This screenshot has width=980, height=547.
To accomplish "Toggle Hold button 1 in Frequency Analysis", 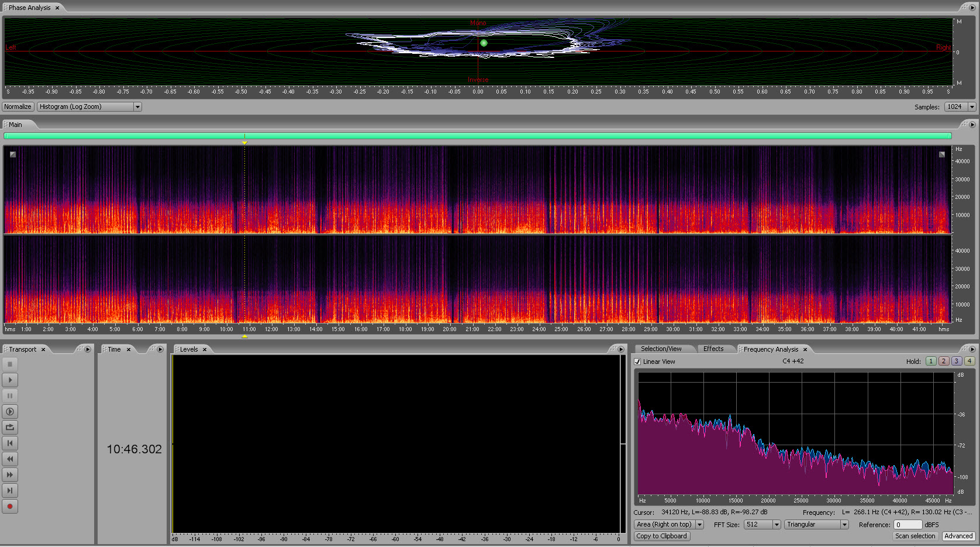I will pos(931,361).
